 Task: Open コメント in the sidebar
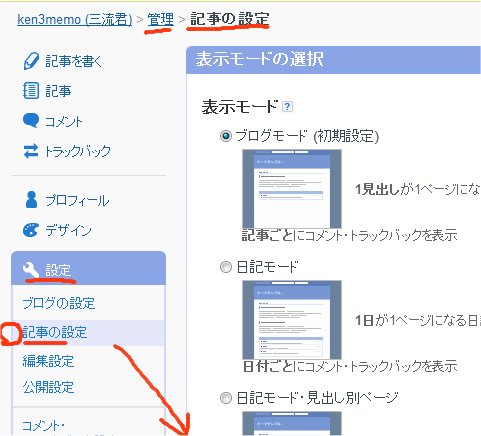[x=64, y=121]
